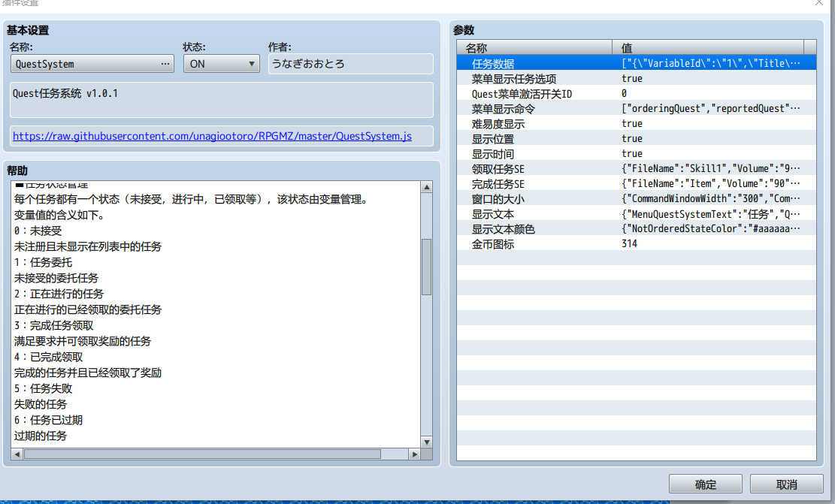Click the Quest任务系统 v1.0.1 description box

222,100
